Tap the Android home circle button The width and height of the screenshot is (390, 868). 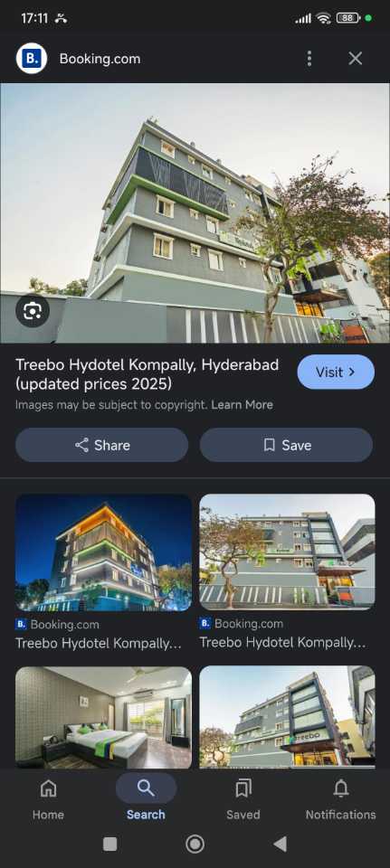pyautogui.click(x=195, y=844)
